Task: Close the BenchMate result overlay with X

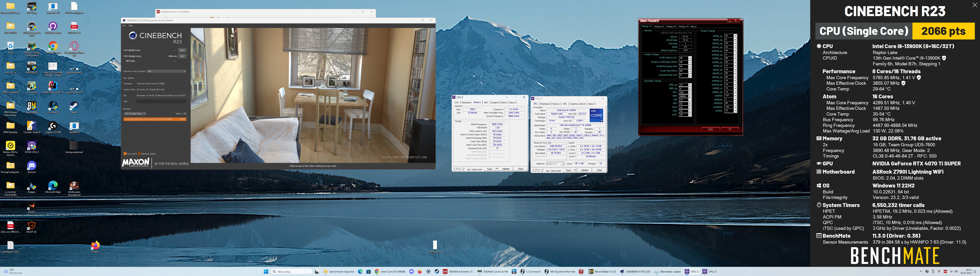Action: (x=974, y=5)
